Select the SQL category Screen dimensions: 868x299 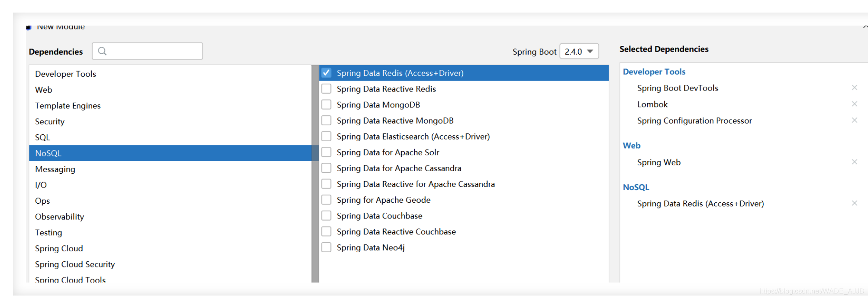pos(170,137)
